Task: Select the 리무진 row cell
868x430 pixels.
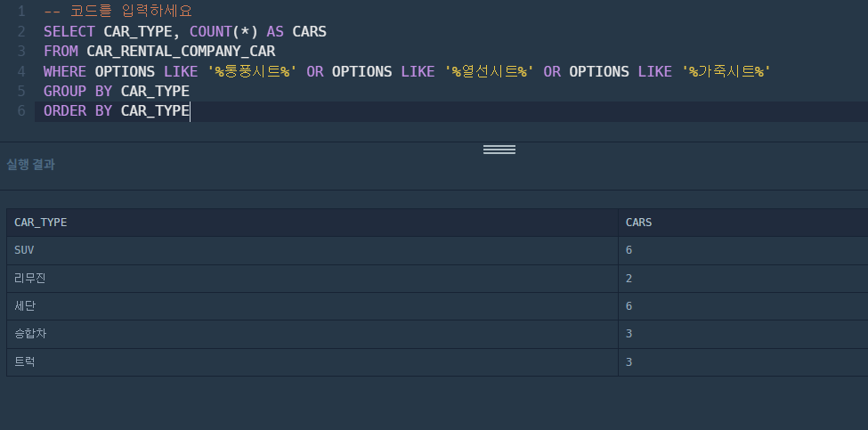Action: [312, 279]
